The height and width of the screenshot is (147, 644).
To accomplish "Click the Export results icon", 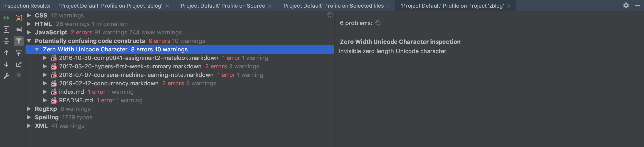I will click(19, 64).
